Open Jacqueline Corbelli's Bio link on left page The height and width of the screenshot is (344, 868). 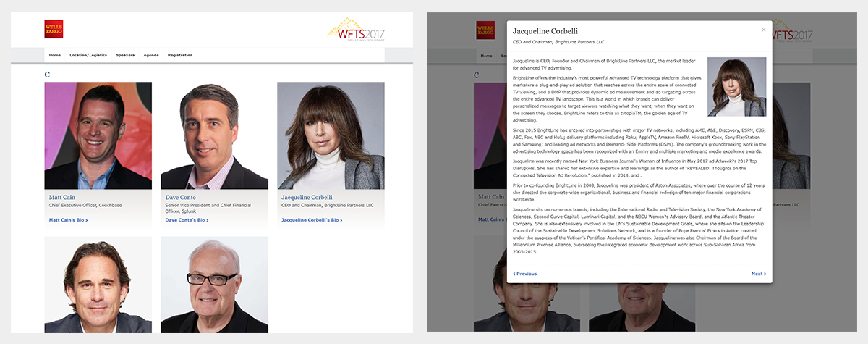click(312, 220)
